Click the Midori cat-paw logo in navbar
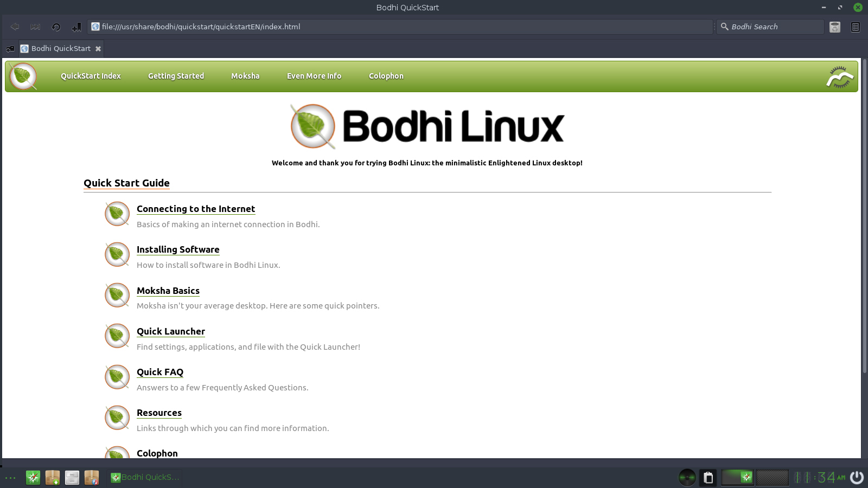This screenshot has width=868, height=488. click(840, 77)
